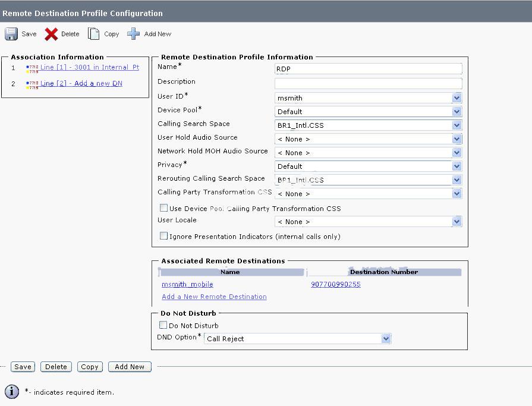This screenshot has height=406, width=532.
Task: Open the msmith_mobile remote destination link
Action: click(187, 284)
